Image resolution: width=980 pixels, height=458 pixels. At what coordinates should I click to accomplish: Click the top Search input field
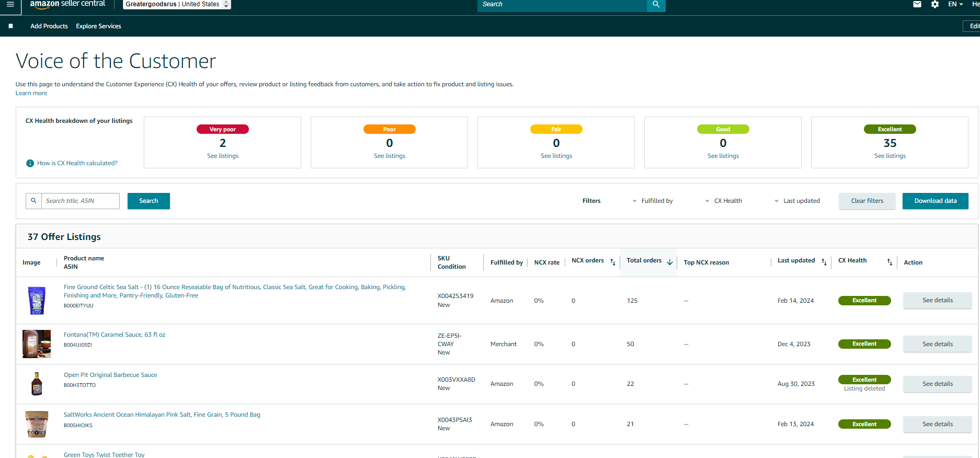click(x=562, y=5)
